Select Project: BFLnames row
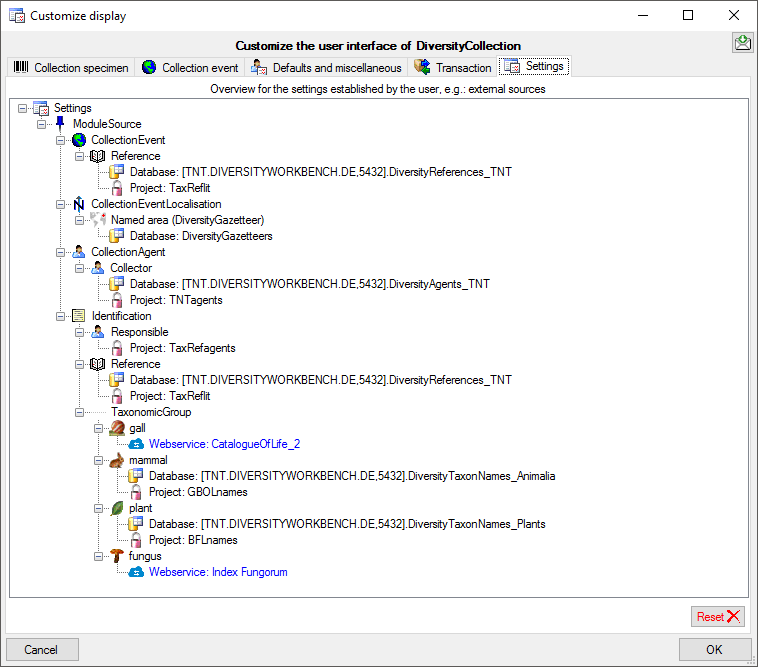Viewport: 758px width, 667px height. 193,540
